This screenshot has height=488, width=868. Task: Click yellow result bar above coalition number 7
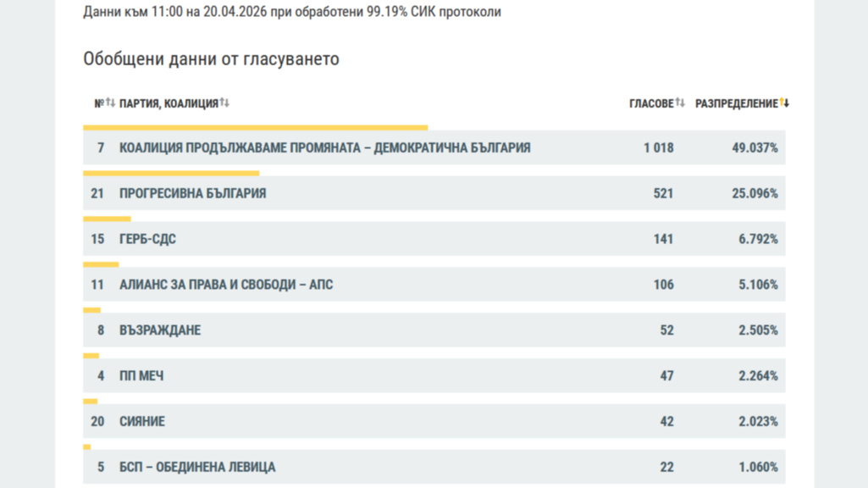[255, 128]
